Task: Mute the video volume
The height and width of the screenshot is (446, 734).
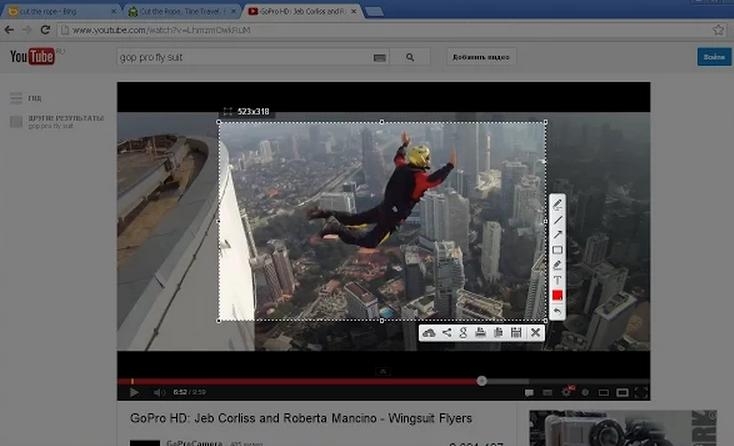Action: (x=159, y=393)
